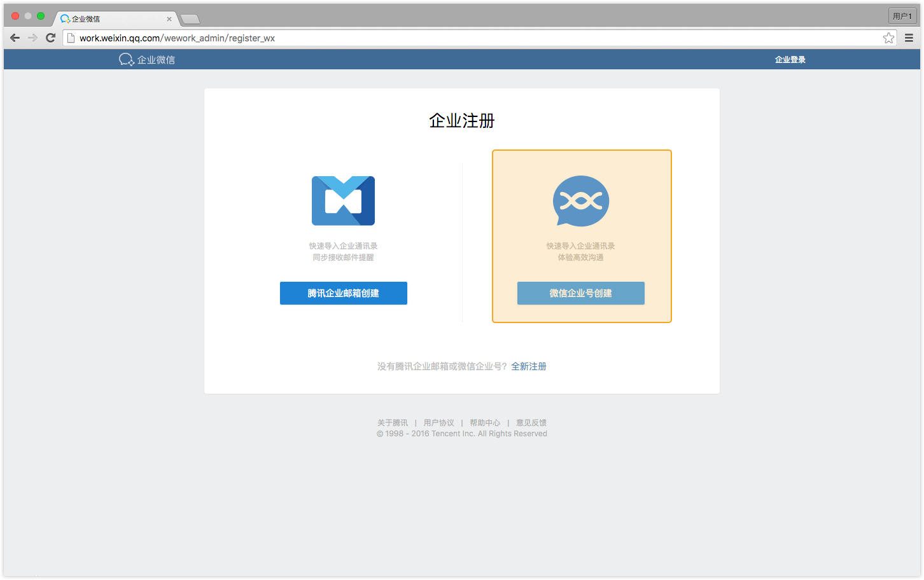The image size is (924, 580).
Task: Click the yellow minimize window button
Action: (x=28, y=16)
